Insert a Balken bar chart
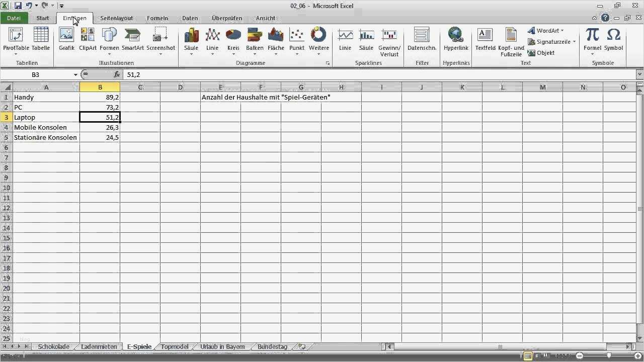This screenshot has width=644, height=362. [x=255, y=40]
